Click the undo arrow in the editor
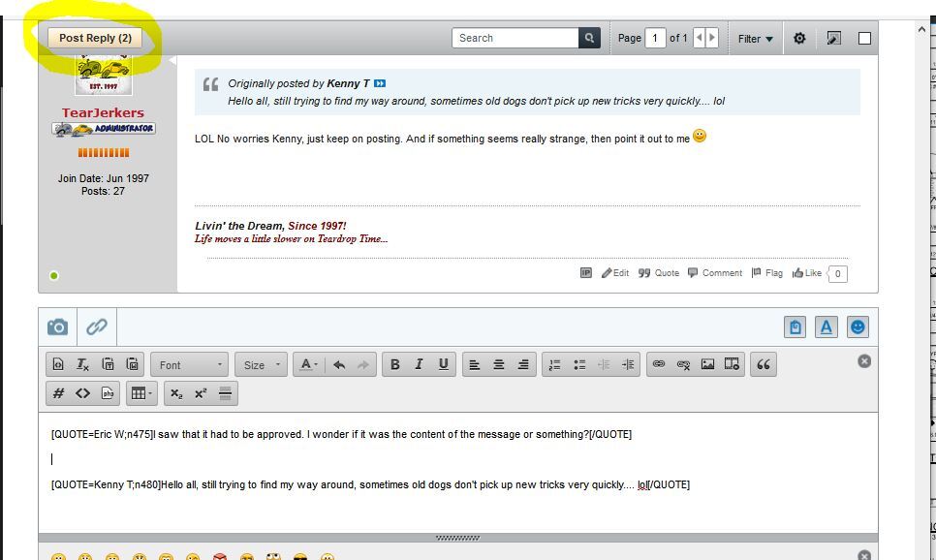Screen dimensions: 936x560 tap(339, 365)
